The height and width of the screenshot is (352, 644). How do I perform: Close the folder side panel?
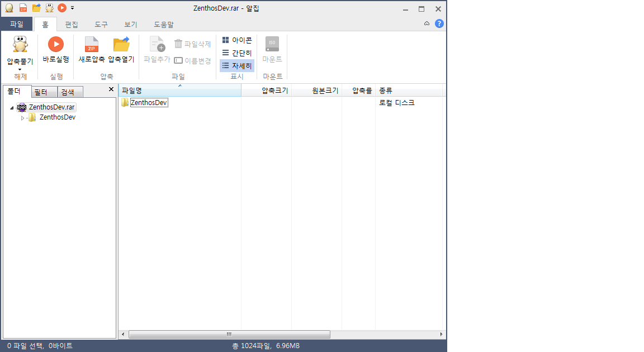point(111,89)
